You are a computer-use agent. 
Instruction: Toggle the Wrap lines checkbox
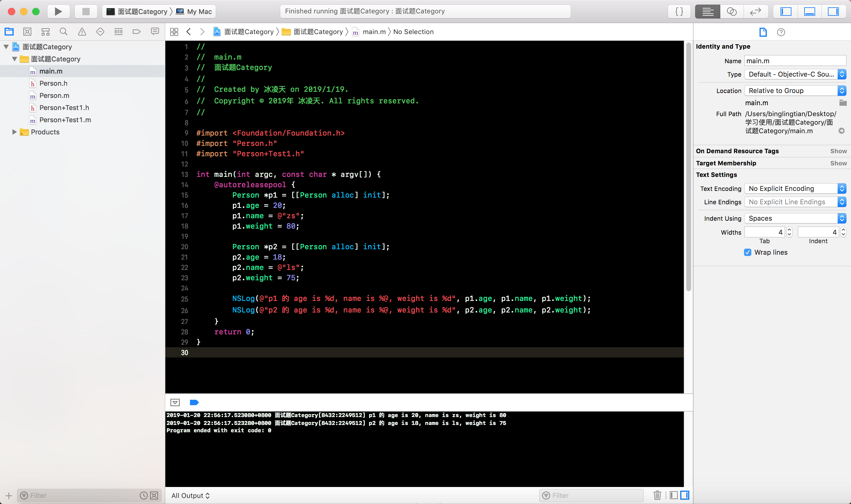(747, 252)
